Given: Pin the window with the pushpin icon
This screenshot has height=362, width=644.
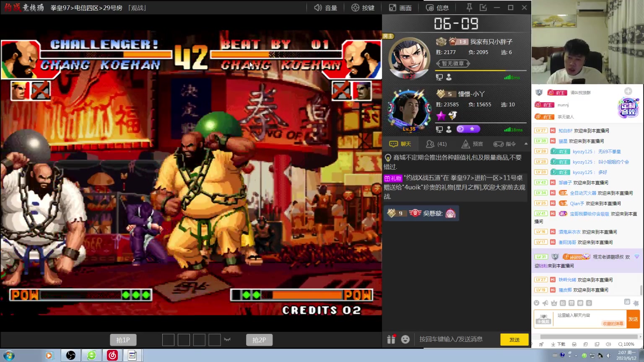Looking at the screenshot, I should (x=469, y=8).
